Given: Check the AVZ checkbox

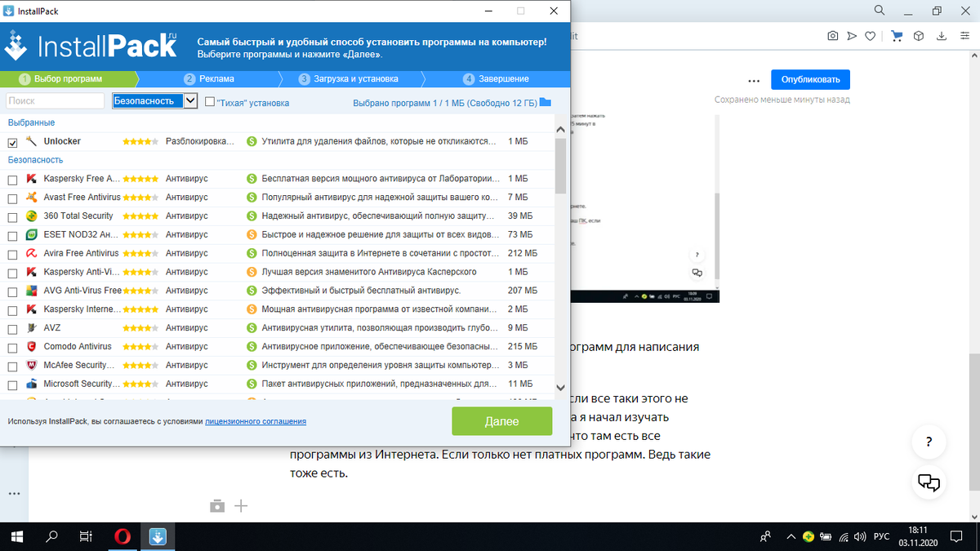Looking at the screenshot, I should (12, 329).
